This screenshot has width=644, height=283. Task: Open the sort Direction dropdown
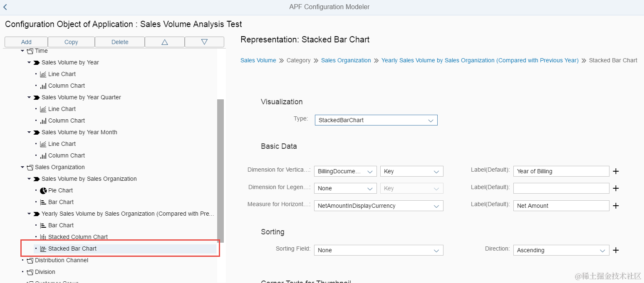tap(561, 250)
